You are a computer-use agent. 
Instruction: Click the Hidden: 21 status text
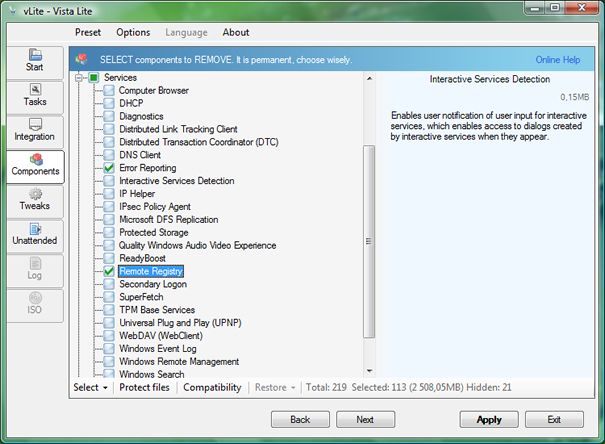[x=489, y=387]
